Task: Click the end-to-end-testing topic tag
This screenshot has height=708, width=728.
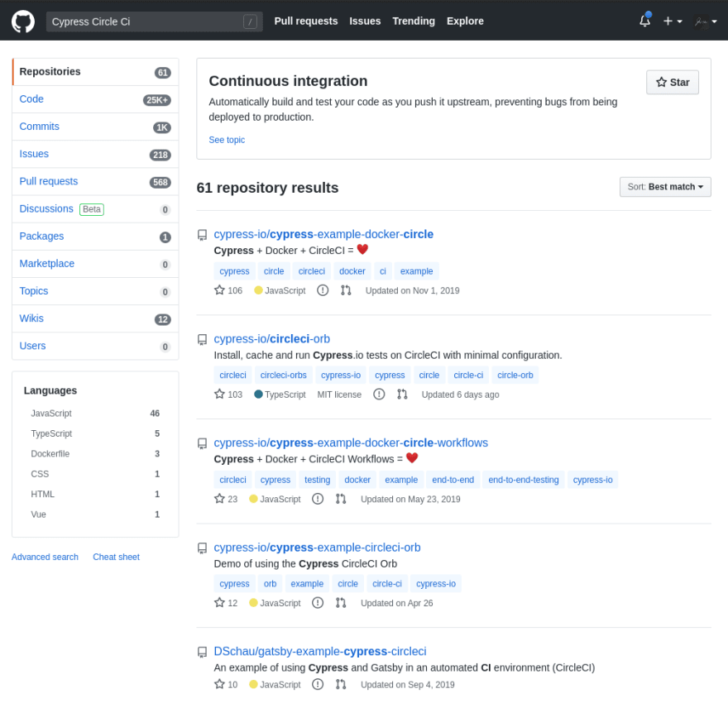Action: pyautogui.click(x=523, y=480)
